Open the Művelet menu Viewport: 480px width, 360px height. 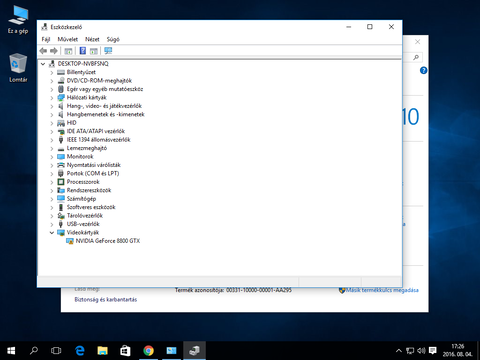(x=68, y=39)
